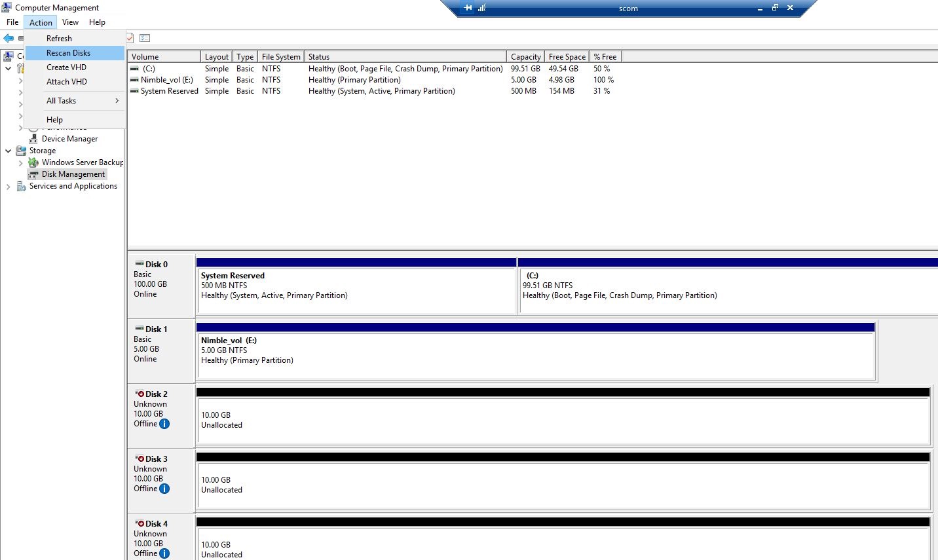Screen dimensions: 938x560
Task: Sort by the % Free column header
Action: point(605,57)
